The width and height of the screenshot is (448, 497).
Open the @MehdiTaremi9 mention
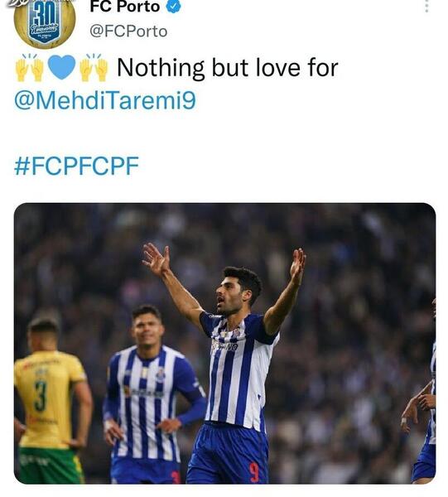[x=105, y=100]
